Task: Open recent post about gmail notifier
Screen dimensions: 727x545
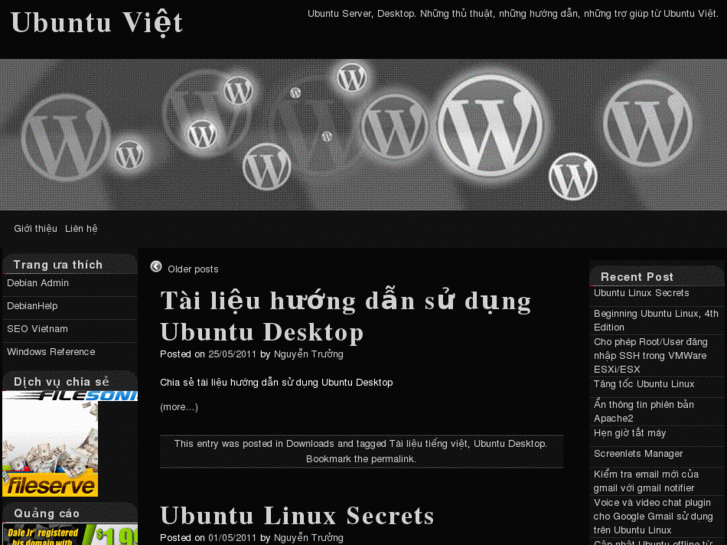Action: tap(646, 481)
